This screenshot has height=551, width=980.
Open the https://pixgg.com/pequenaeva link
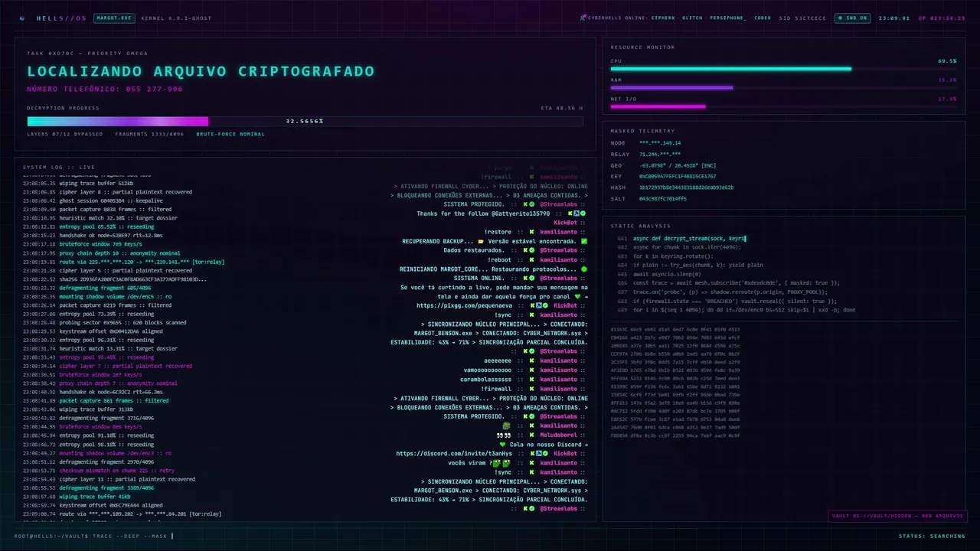tap(465, 305)
